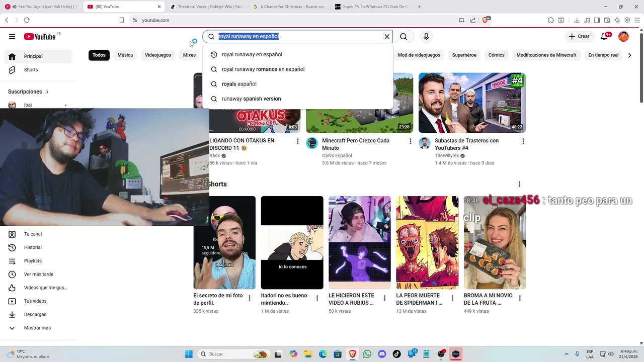The height and width of the screenshot is (362, 644).
Task: Start voice search with the microphone icon
Action: (426, 37)
